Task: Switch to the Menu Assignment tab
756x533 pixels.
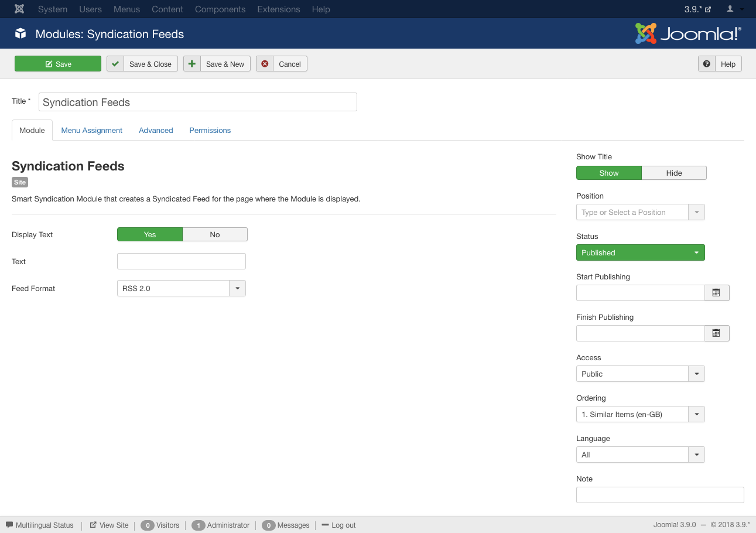Action: [x=92, y=130]
